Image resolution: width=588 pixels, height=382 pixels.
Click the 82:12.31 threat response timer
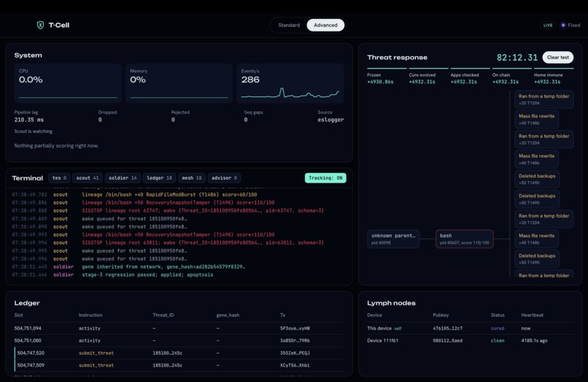click(x=517, y=58)
